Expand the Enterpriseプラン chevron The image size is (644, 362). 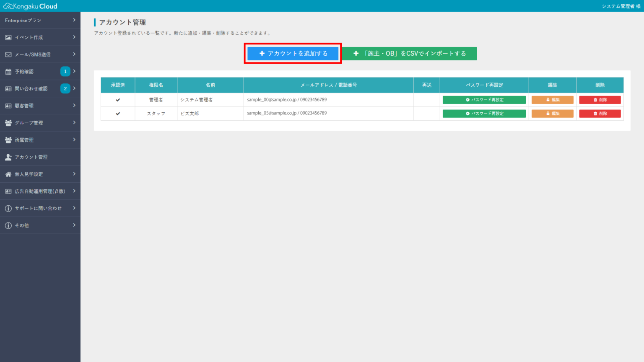(74, 20)
